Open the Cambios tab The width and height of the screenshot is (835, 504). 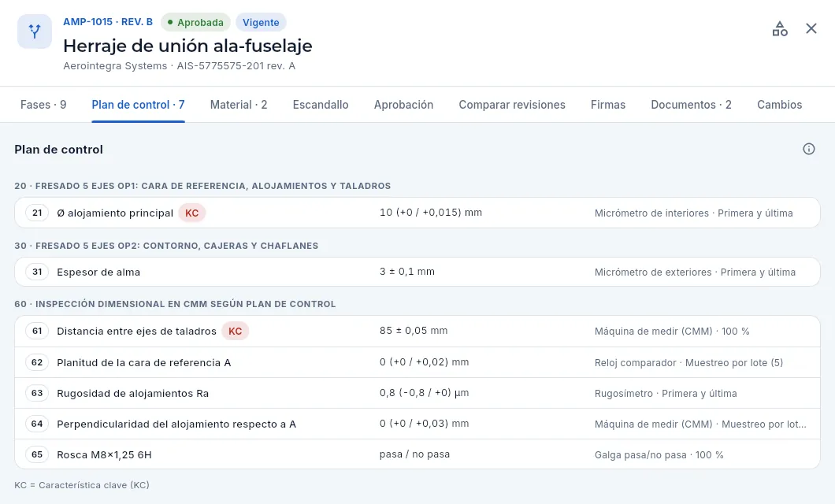pos(780,105)
